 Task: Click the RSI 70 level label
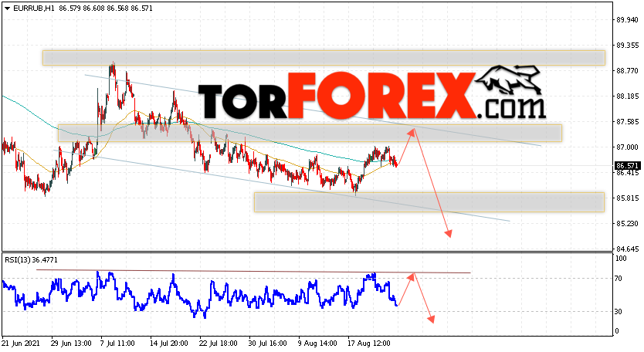point(619,279)
